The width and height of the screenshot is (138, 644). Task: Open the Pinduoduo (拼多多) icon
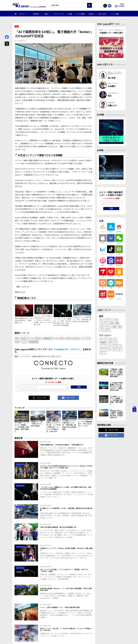coord(111,272)
